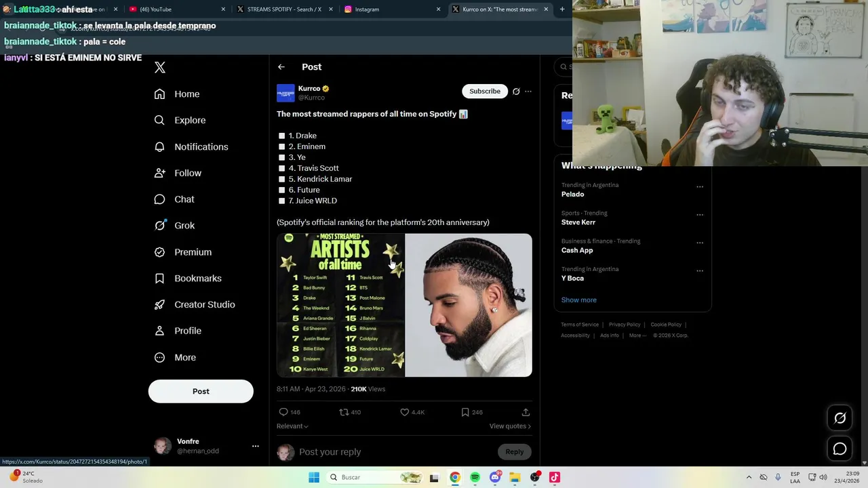Close the Instagram tab

coord(439,9)
